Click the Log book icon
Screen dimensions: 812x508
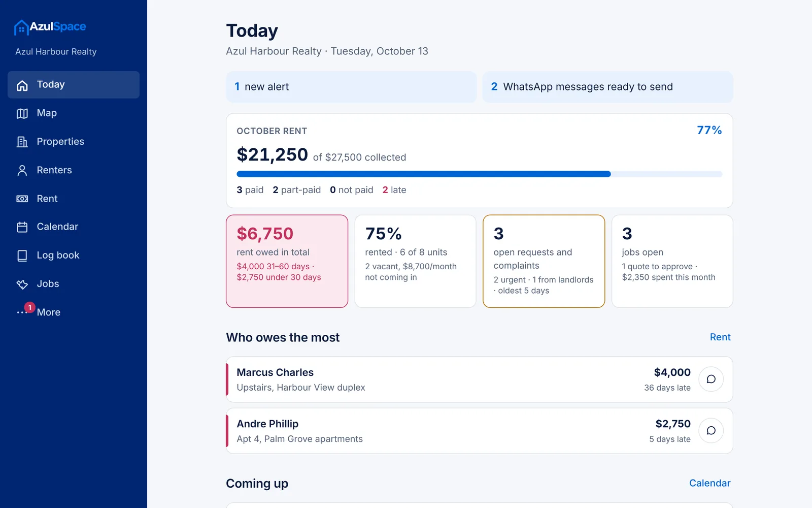[22, 256]
